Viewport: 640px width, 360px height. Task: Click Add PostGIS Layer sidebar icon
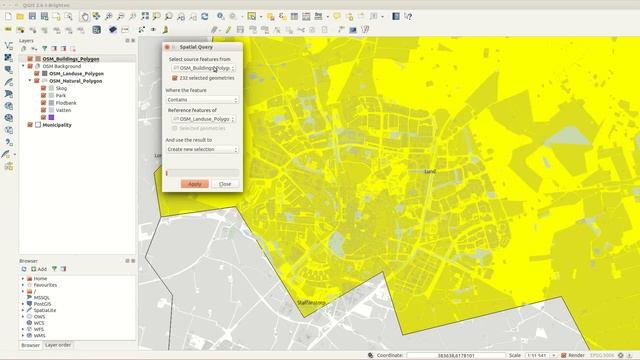tap(9, 70)
